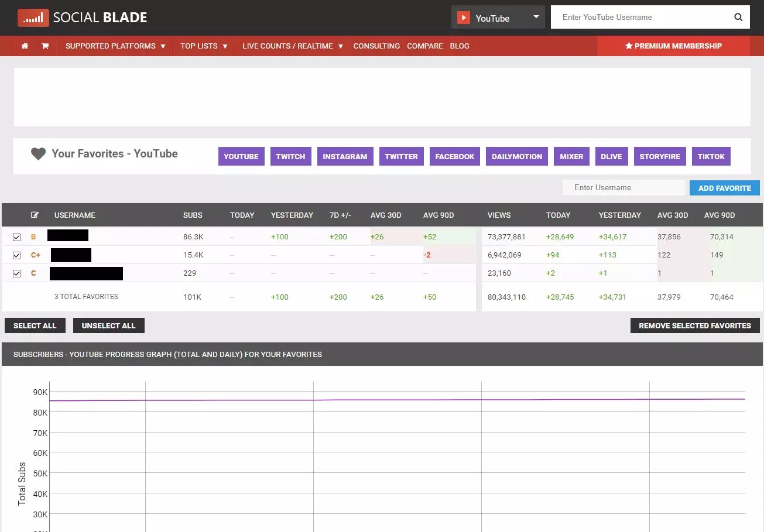Click the search magnifier icon
This screenshot has height=532, width=764.
point(738,18)
